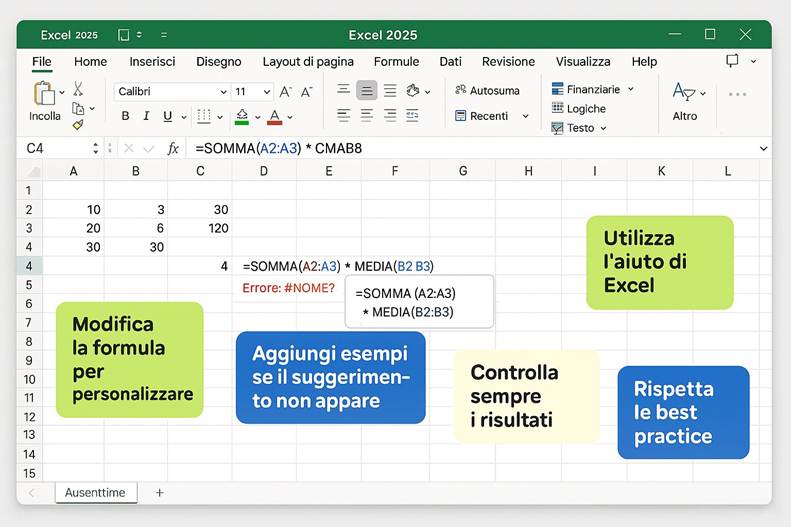Click the scissors cut icon
The height and width of the screenshot is (527, 791).
coord(78,89)
